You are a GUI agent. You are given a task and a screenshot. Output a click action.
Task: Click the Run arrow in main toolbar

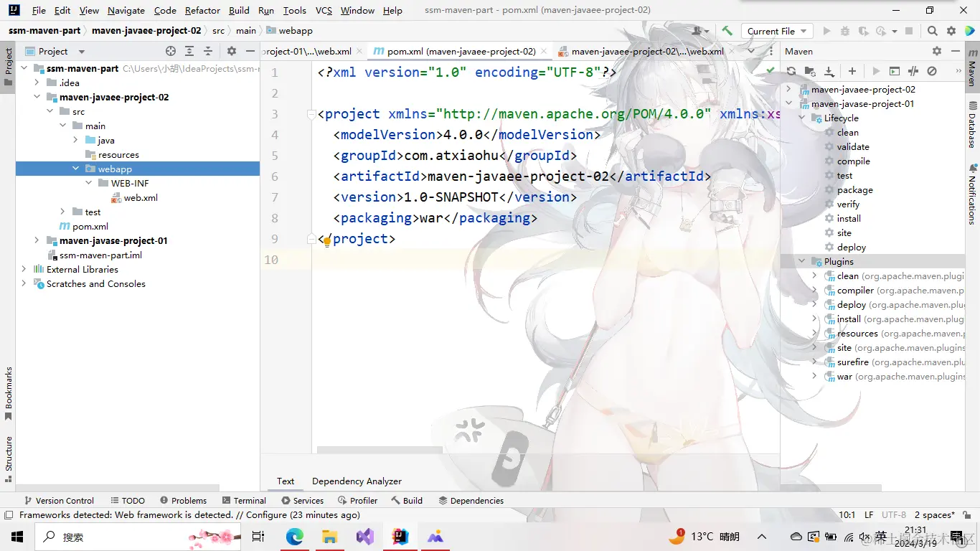(x=826, y=31)
